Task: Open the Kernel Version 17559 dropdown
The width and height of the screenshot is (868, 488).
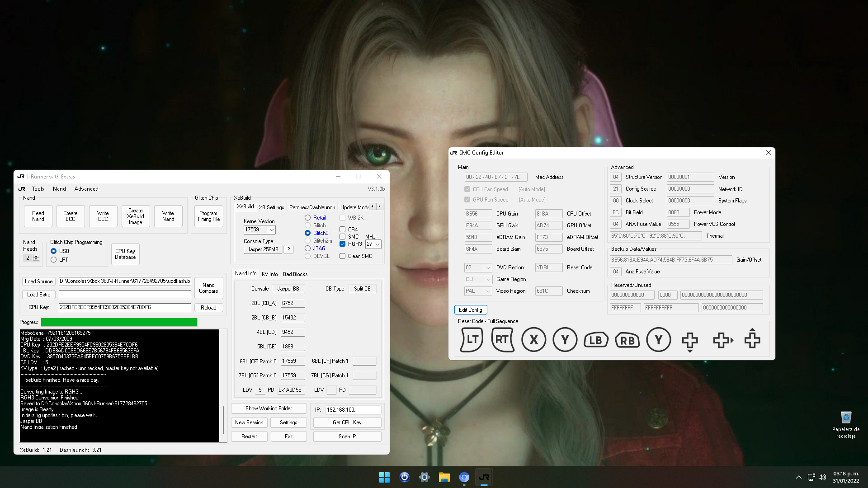Action: (271, 230)
